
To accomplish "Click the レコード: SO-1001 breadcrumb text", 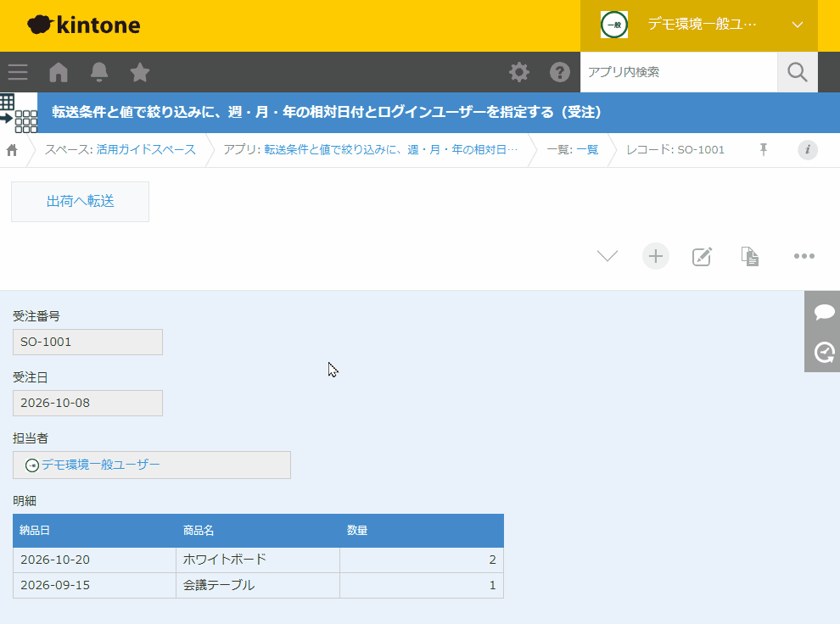I will (x=675, y=150).
